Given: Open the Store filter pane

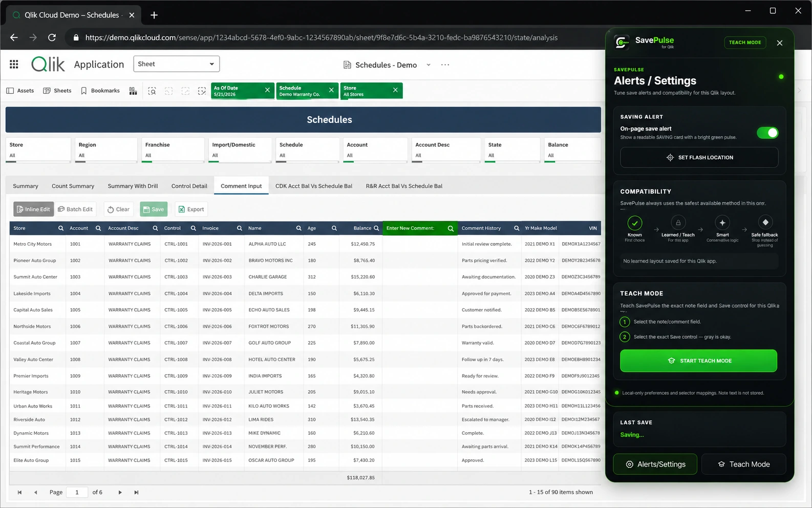Looking at the screenshot, I should coord(38,150).
